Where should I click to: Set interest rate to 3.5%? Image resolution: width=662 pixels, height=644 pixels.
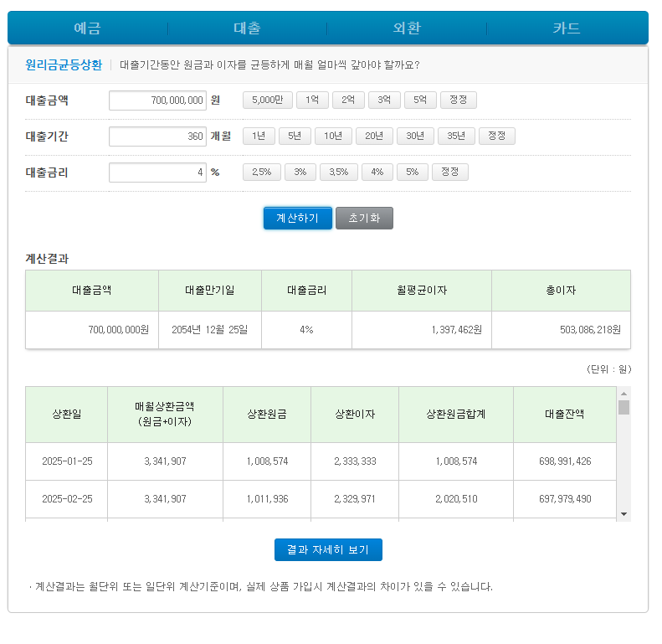pyautogui.click(x=339, y=172)
